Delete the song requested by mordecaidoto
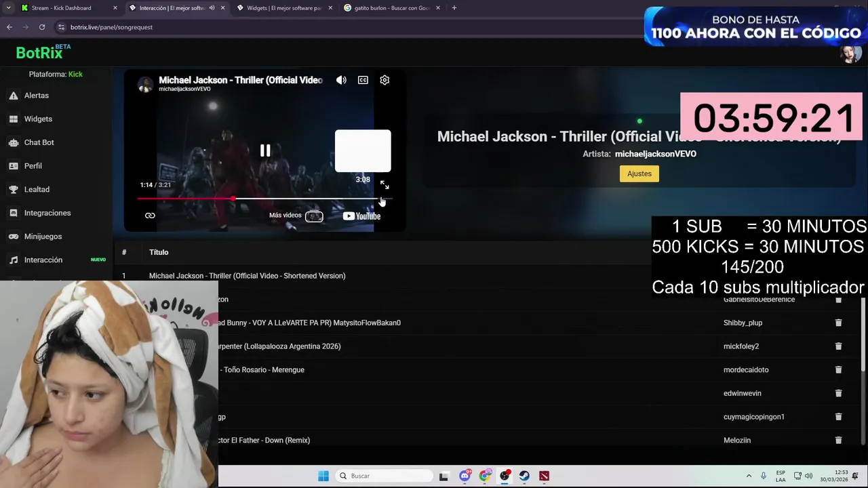The image size is (868, 488). point(838,369)
